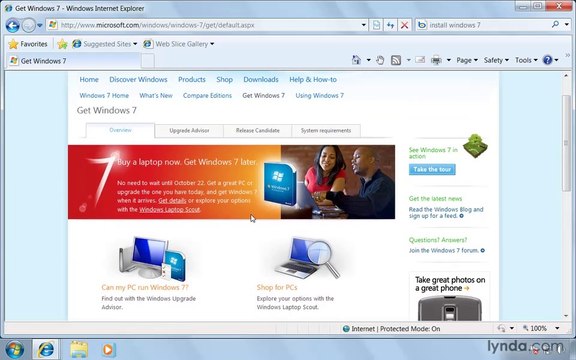Click Windows Laptop Scout banner link

170,209
